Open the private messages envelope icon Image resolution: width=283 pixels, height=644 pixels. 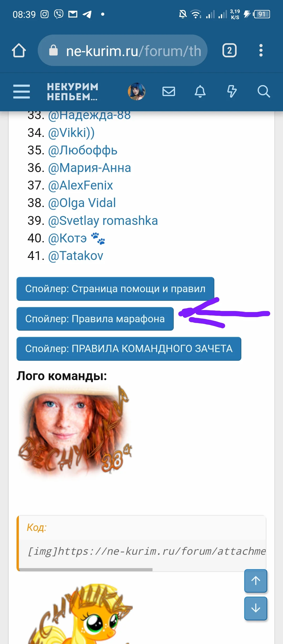tap(168, 91)
